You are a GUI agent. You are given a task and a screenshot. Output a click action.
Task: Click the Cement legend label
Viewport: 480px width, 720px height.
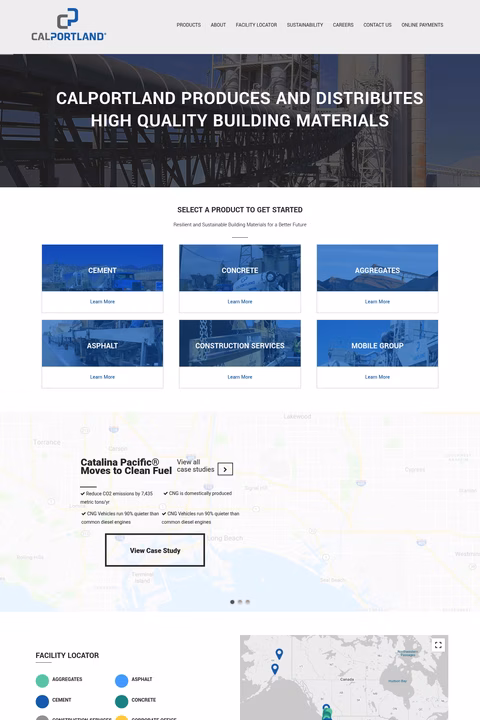pos(62,700)
